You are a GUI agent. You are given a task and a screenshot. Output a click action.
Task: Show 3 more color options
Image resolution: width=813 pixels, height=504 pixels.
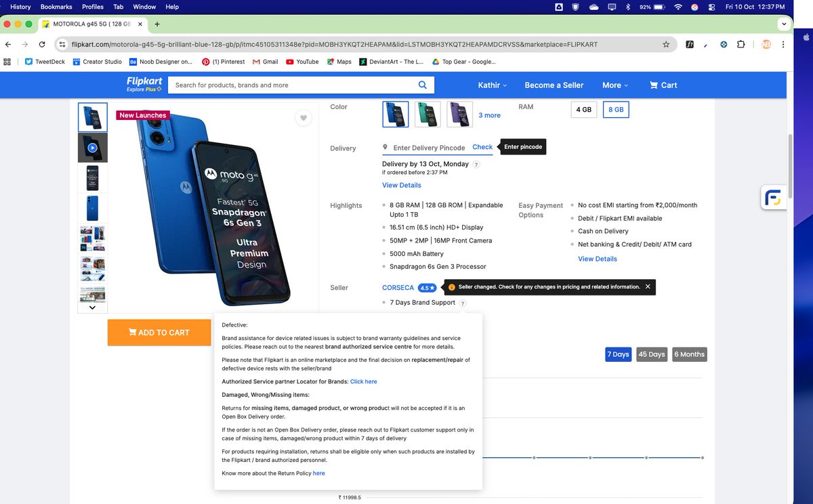490,115
